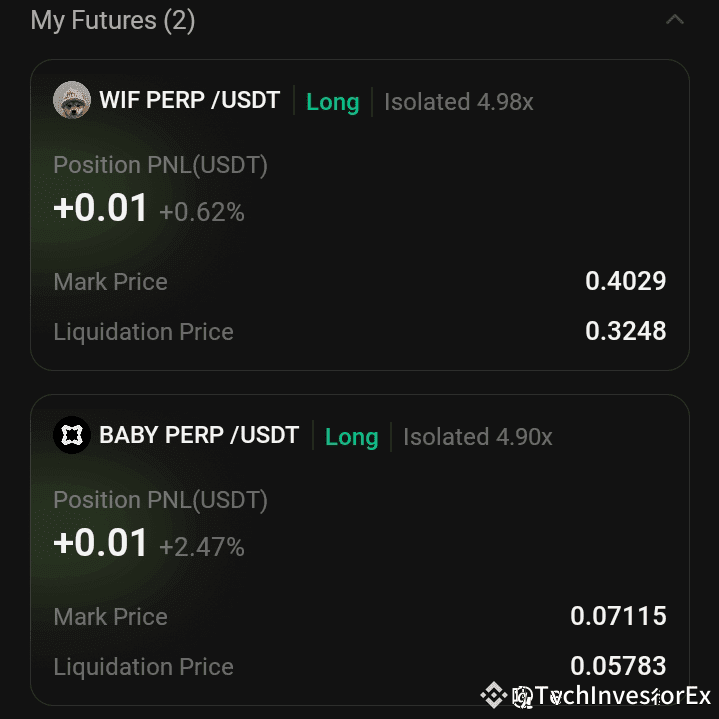Click BABY mark price 0.07115
This screenshot has width=719, height=719.
(x=618, y=615)
